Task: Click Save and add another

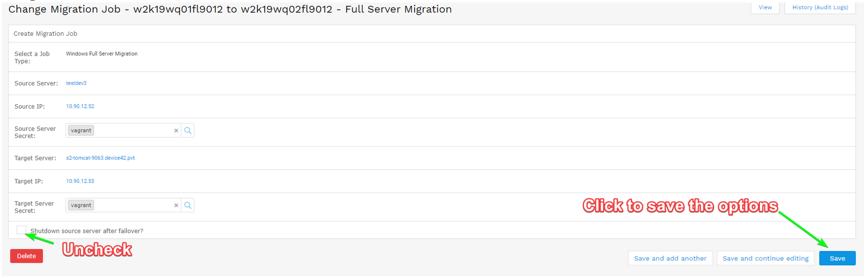Action: pos(670,258)
